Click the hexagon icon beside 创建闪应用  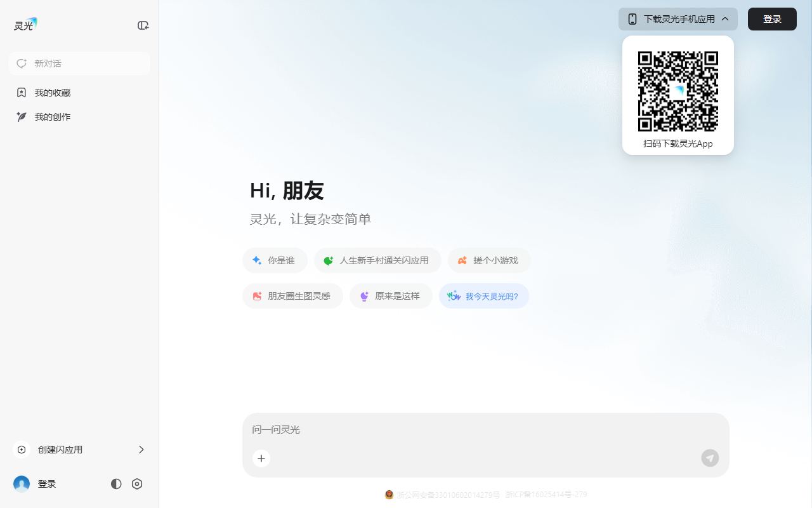[22, 450]
